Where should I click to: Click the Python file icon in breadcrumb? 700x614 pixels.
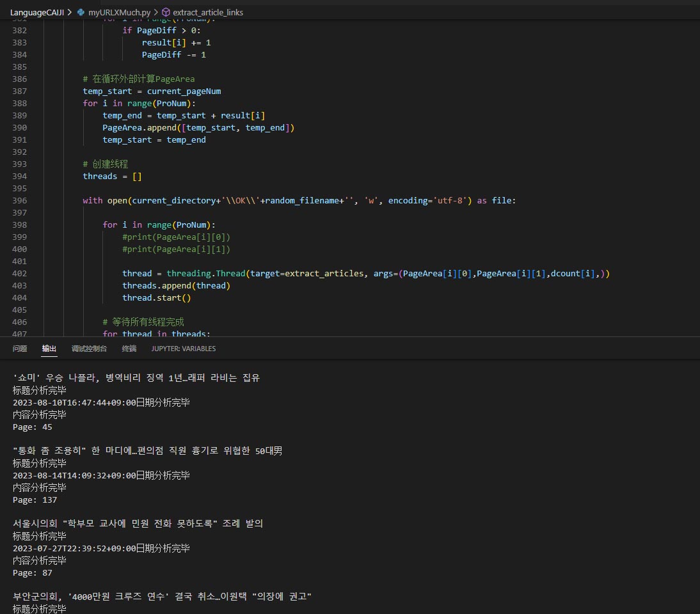(81, 12)
